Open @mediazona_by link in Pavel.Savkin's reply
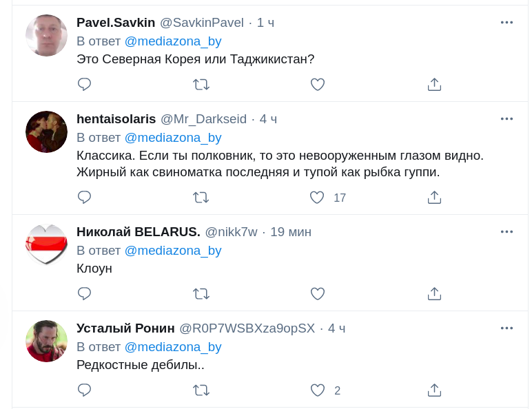The height and width of the screenshot is (409, 532). 173,41
